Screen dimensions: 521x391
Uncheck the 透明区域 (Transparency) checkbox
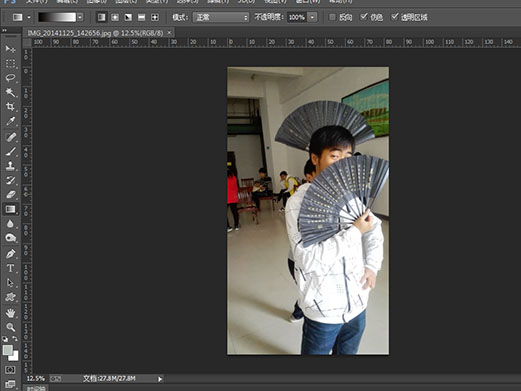pyautogui.click(x=395, y=17)
